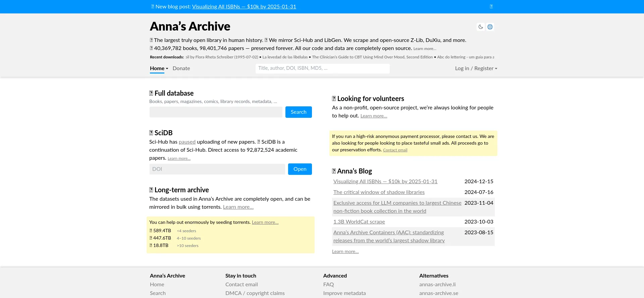Select the 447.6TB seeders row
644x298 pixels.
point(175,238)
